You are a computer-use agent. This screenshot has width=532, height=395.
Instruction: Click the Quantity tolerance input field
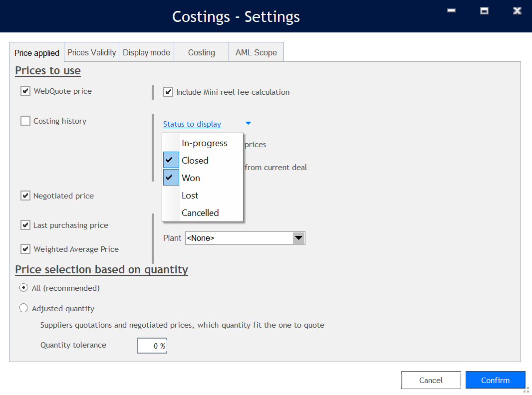click(152, 346)
